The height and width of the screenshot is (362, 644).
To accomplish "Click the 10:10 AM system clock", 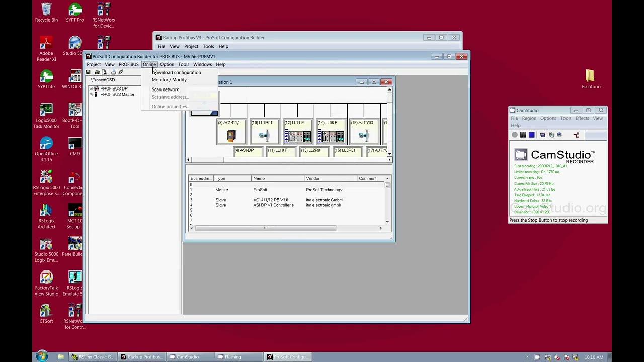I will point(594,357).
